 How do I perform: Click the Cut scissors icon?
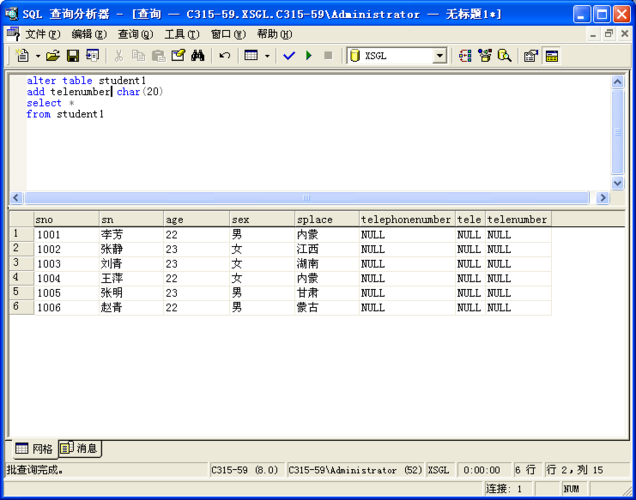point(118,56)
